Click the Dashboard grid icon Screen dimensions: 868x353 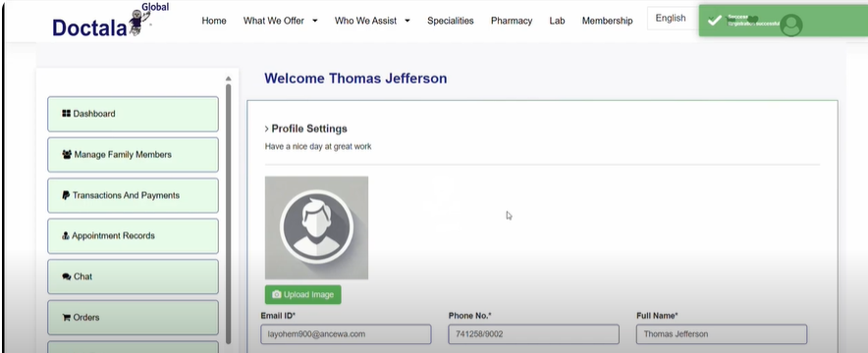(x=66, y=113)
